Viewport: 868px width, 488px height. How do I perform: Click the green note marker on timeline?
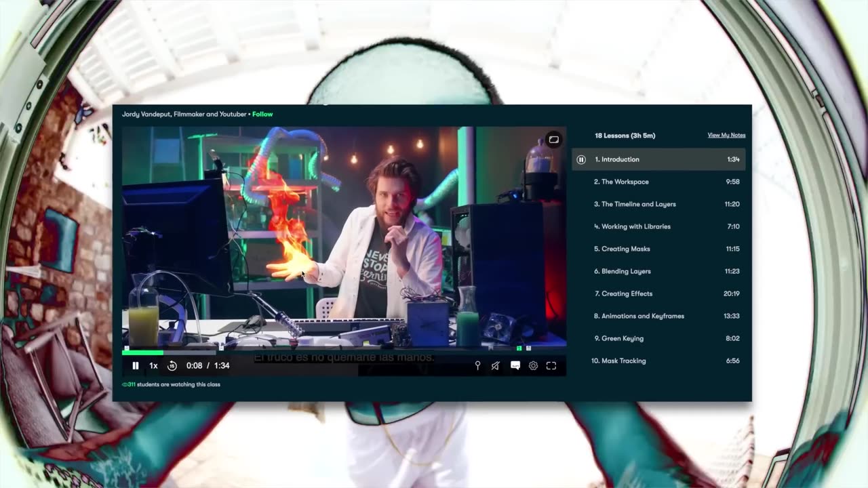[519, 348]
